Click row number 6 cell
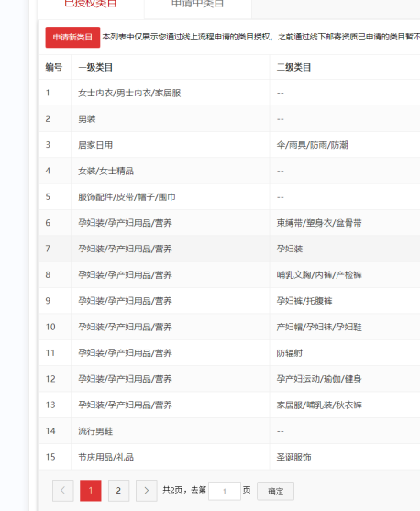Screen dimensions: 420x511 (x=55, y=223)
